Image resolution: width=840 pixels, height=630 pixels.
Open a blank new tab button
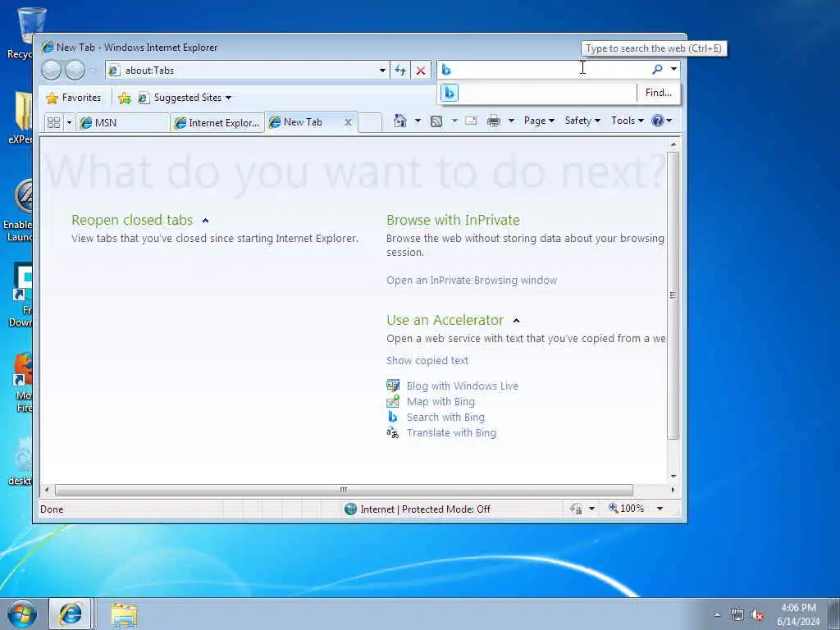pyautogui.click(x=370, y=122)
